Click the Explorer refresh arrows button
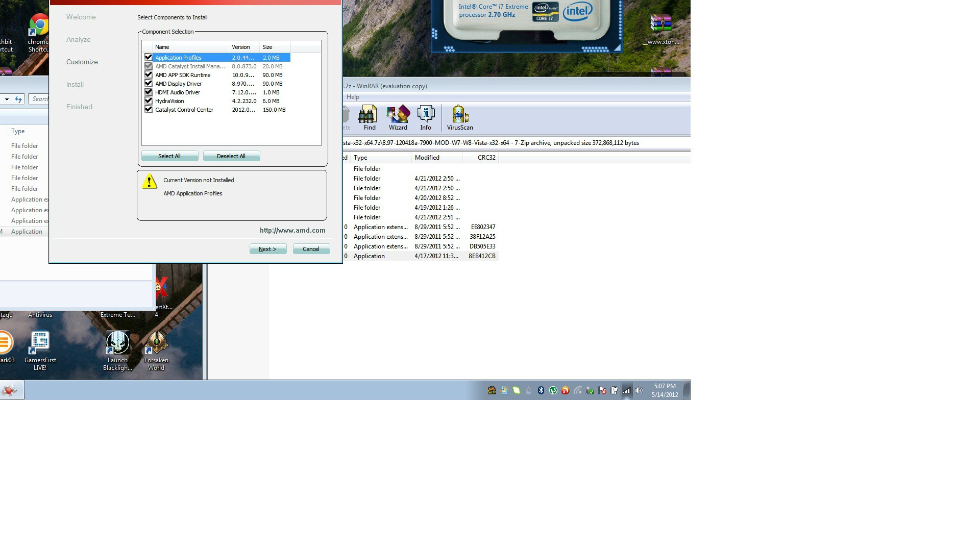 tap(18, 99)
